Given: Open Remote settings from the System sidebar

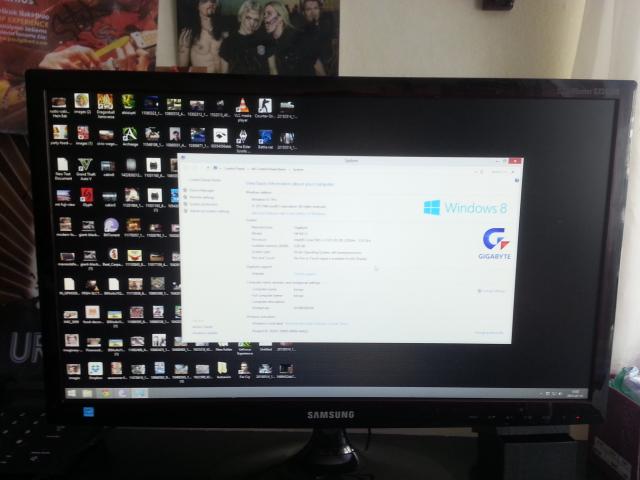Looking at the screenshot, I should (x=200, y=197).
